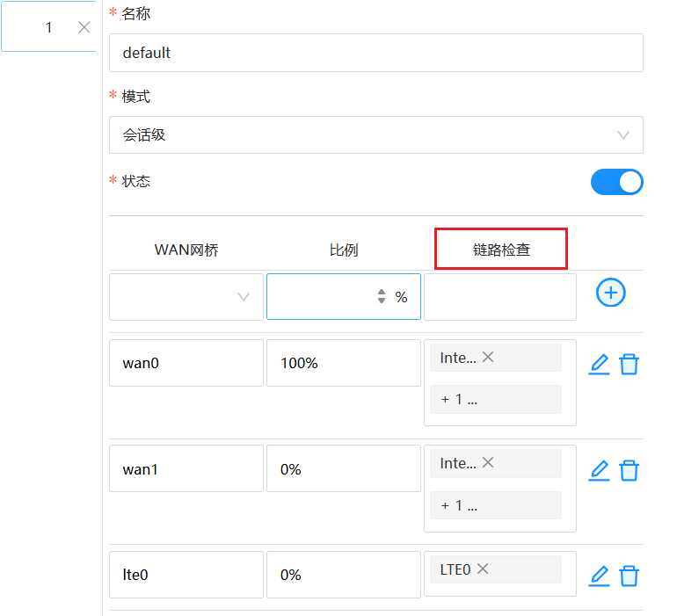This screenshot has width=677, height=616.
Task: Remove the Inte... tag in wan1 row
Action: click(x=488, y=462)
